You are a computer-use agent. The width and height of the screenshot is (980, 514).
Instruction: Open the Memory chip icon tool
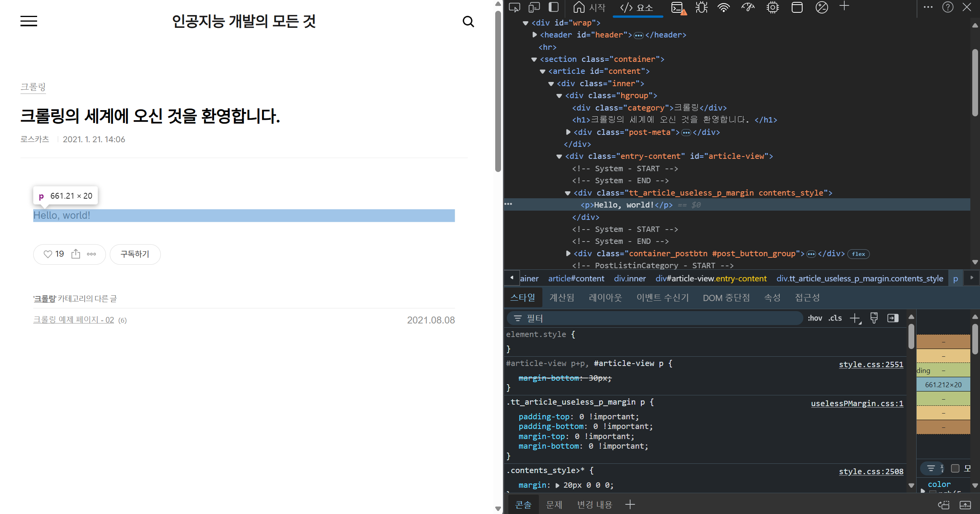(772, 7)
